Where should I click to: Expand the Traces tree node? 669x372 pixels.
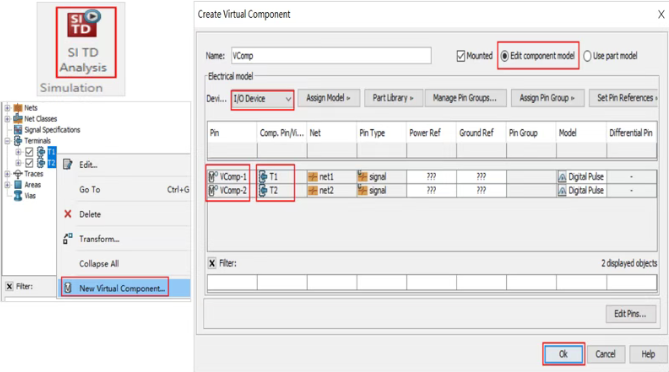point(7,174)
